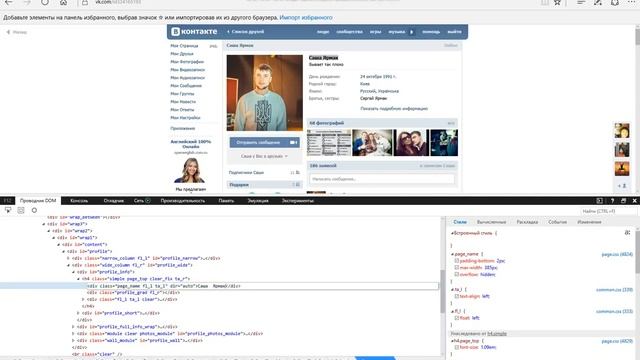Image resolution: width=640 pixels, height=360 pixels.
Task: Switch to the Отладчик devtools tab
Action: point(113,200)
